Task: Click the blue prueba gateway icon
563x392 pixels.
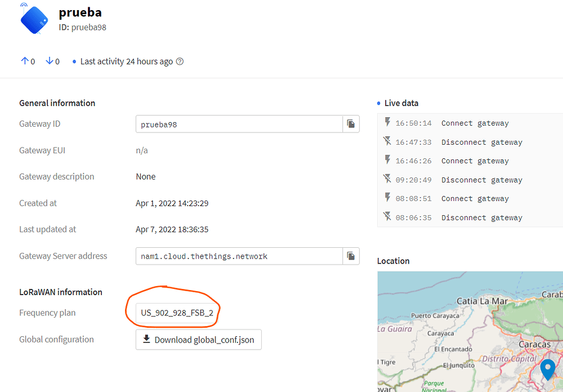Action: (34, 19)
